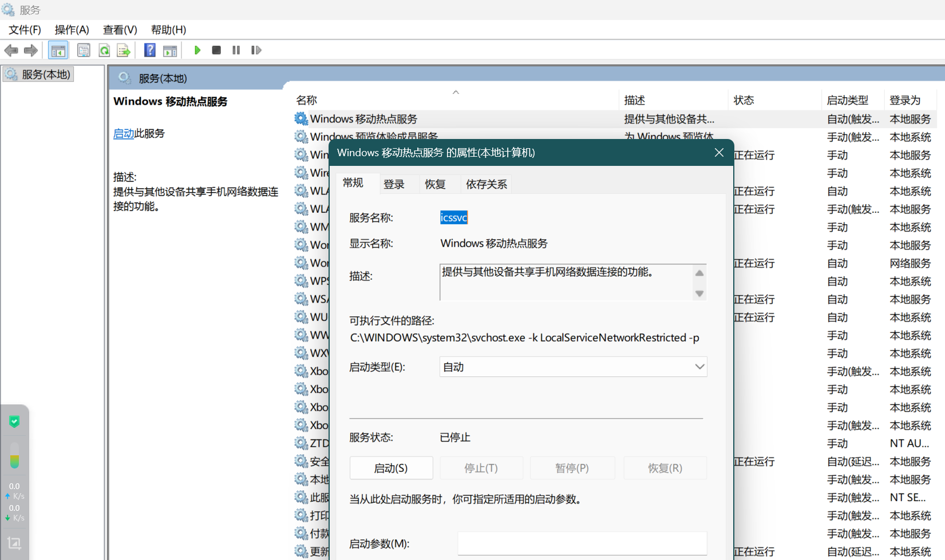Click the NT AU... logon cell

pos(910,443)
